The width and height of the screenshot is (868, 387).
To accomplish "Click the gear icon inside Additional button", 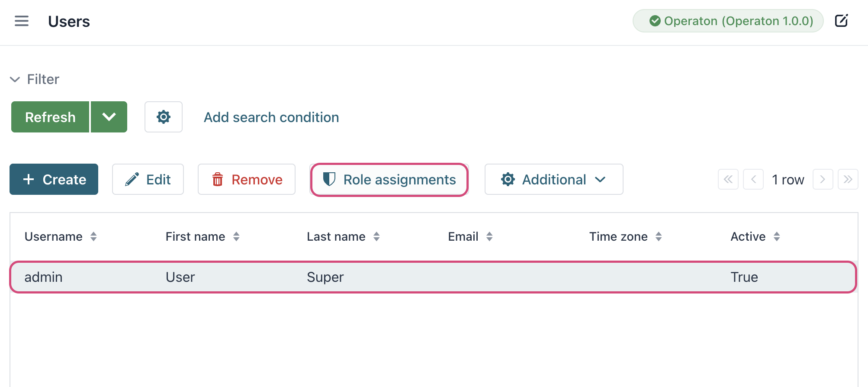I will coord(508,179).
